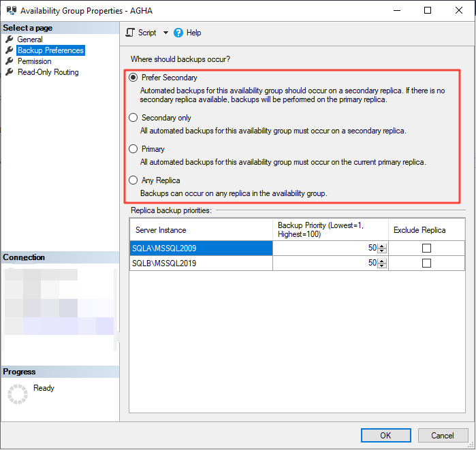Click the Help button label
This screenshot has height=450, width=476.
[x=193, y=33]
